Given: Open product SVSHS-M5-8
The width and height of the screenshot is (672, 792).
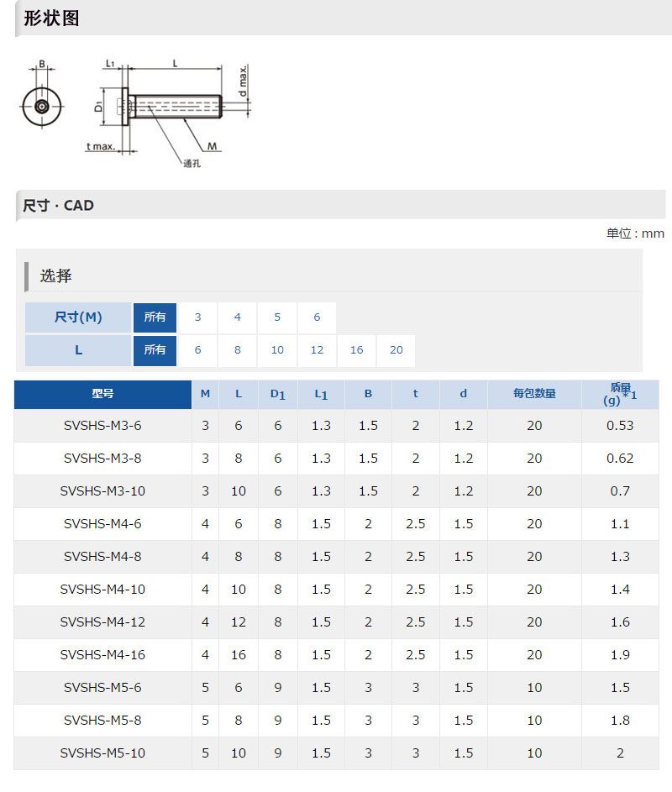Looking at the screenshot, I should pyautogui.click(x=102, y=721).
